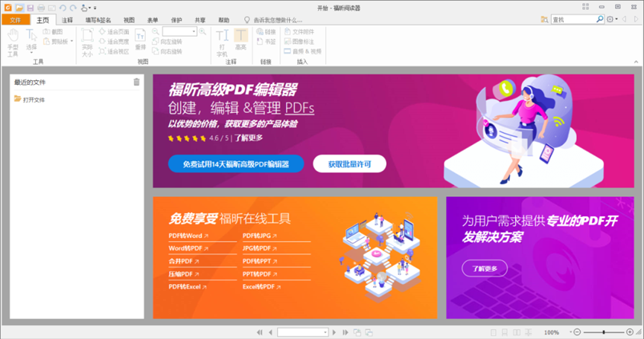The height and width of the screenshot is (339, 644).
Task: Collapse the ribbon with chevron
Action: coord(637,62)
